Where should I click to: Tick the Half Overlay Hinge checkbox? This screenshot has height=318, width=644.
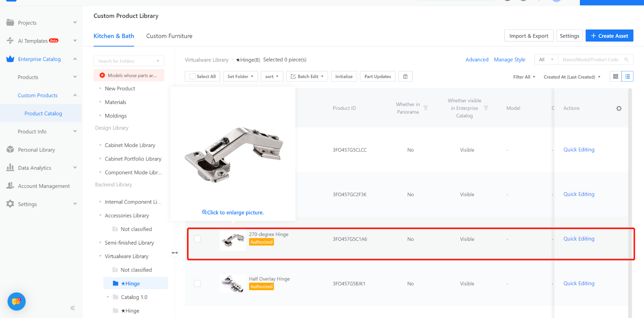[197, 283]
